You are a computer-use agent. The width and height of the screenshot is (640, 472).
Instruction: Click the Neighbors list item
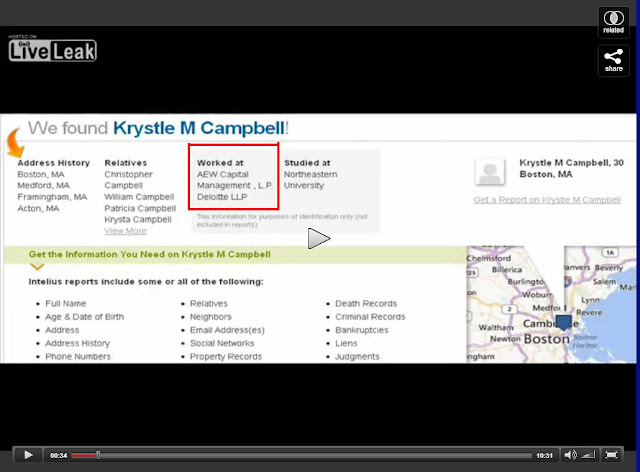point(211,317)
